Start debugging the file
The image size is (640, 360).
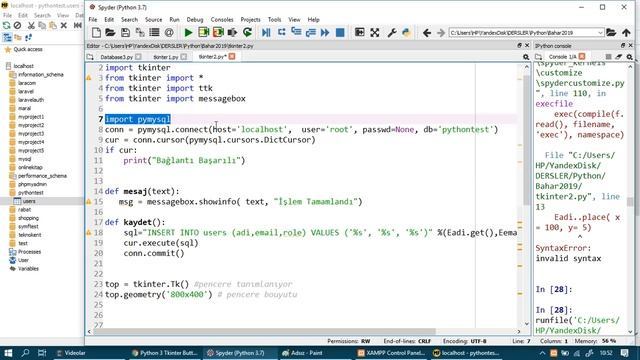coord(266,33)
